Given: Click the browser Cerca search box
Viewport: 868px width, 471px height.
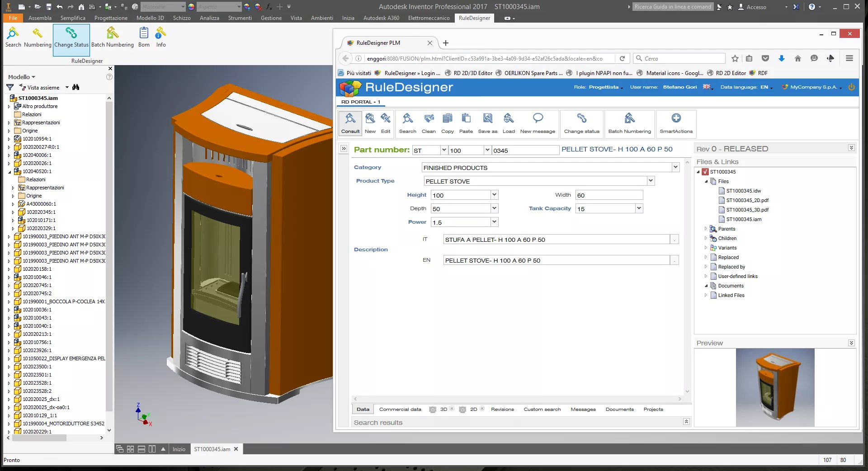Looking at the screenshot, I should pos(679,58).
